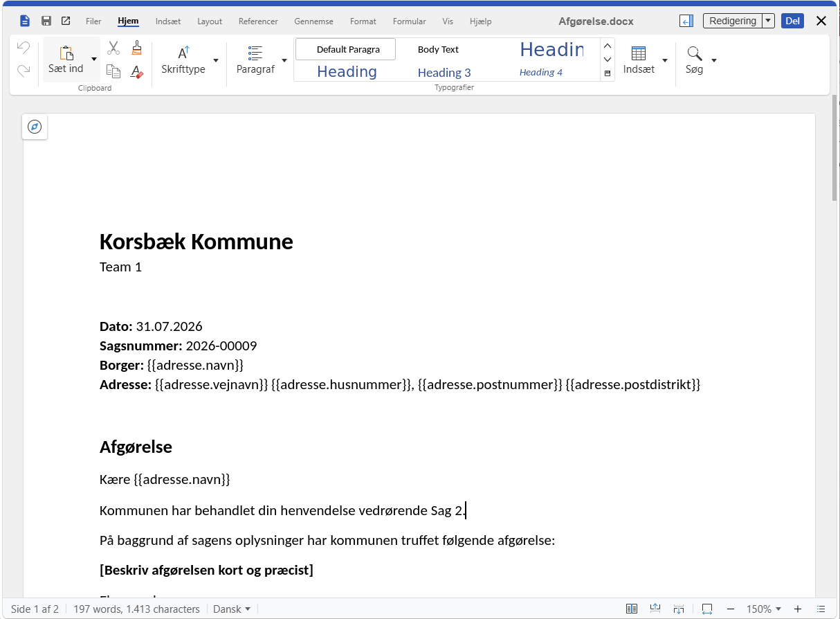Toggle the sidebar panel icon left of Redigering
This screenshot has width=840, height=619.
(x=686, y=21)
